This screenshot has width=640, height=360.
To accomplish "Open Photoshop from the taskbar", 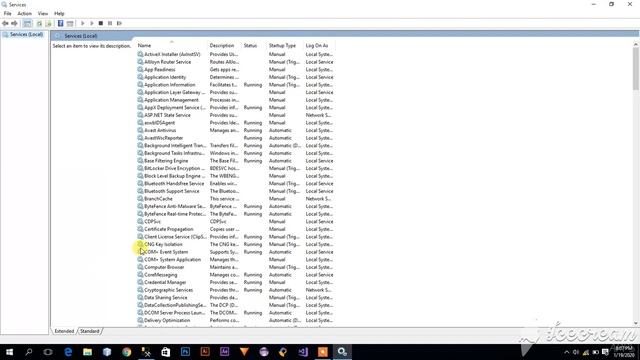I will [x=185, y=352].
